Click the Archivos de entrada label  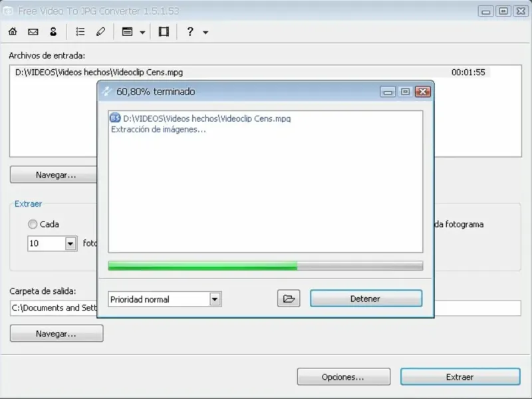tap(47, 55)
